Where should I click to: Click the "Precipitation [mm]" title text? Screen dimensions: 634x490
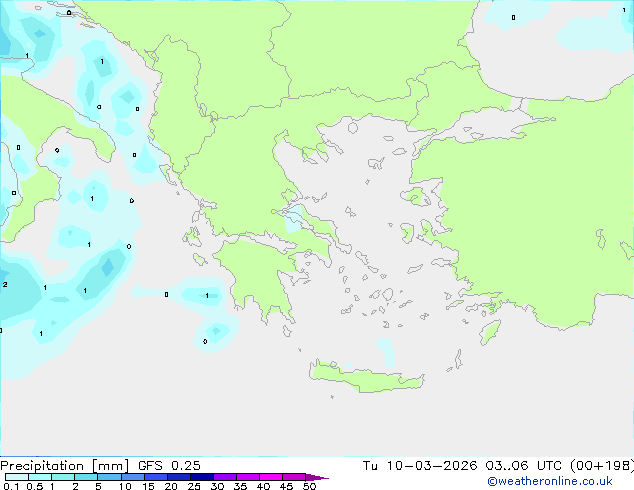click(x=64, y=466)
